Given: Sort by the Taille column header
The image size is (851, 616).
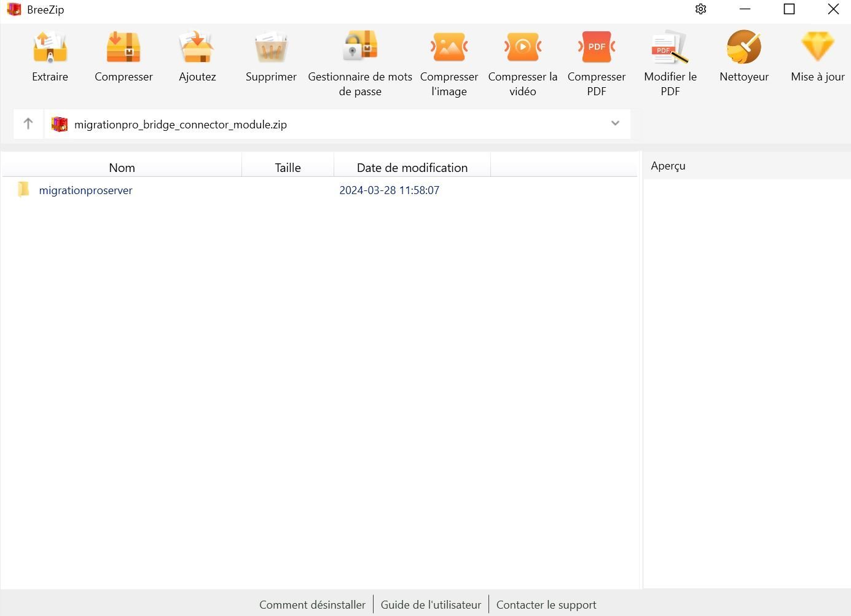Looking at the screenshot, I should click(x=288, y=168).
